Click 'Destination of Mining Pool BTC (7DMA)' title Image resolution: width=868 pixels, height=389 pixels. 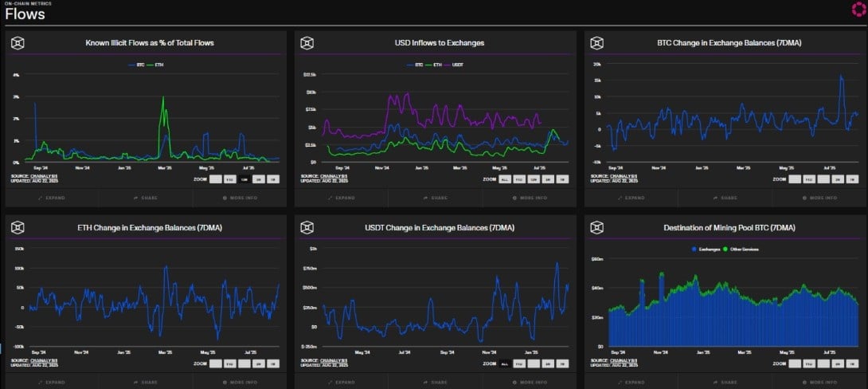click(729, 227)
